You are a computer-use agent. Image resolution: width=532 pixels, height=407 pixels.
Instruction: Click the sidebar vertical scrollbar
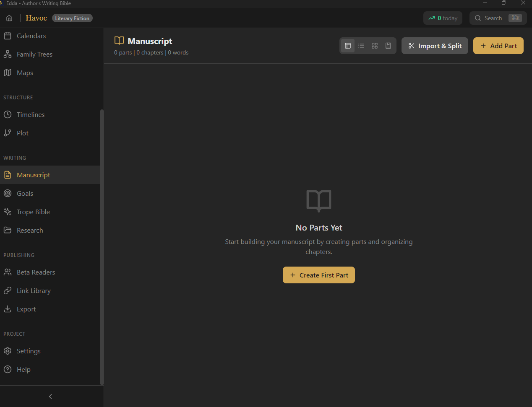click(x=102, y=247)
